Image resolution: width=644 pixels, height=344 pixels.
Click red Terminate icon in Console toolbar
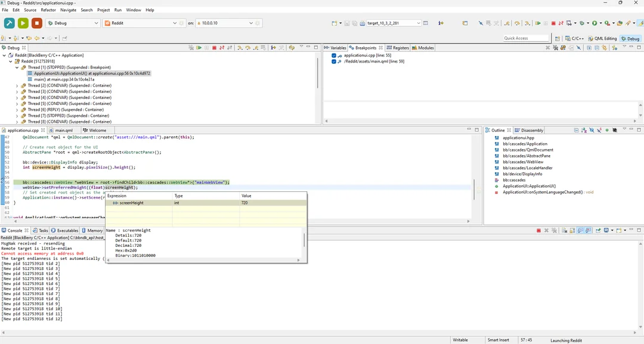538,230
